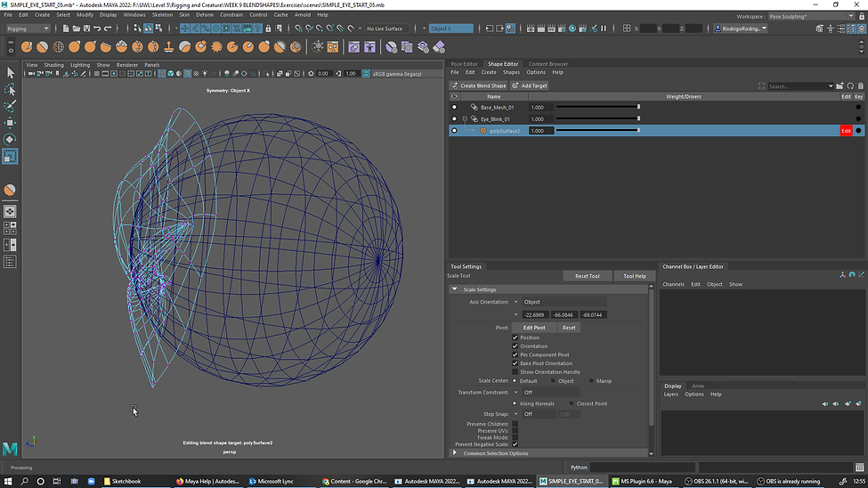The height and width of the screenshot is (488, 868).
Task: Click the Undo arrow icon
Action: click(x=97, y=28)
